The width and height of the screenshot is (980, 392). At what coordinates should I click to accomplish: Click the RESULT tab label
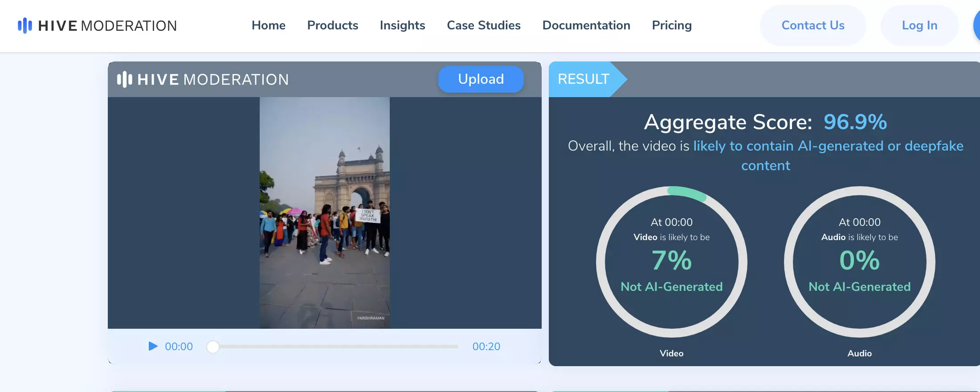(x=584, y=79)
